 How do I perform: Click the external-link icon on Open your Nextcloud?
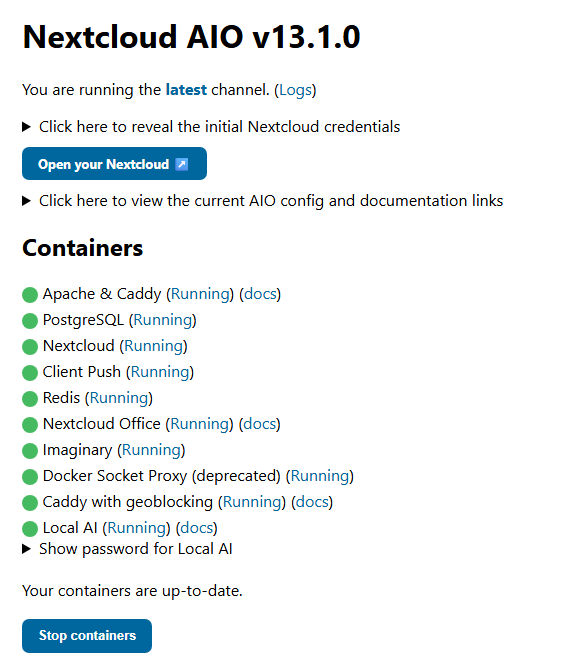pos(182,164)
